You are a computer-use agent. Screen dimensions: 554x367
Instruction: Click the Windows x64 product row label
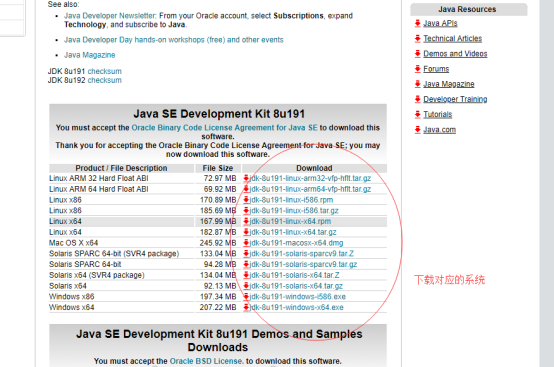coord(72,307)
